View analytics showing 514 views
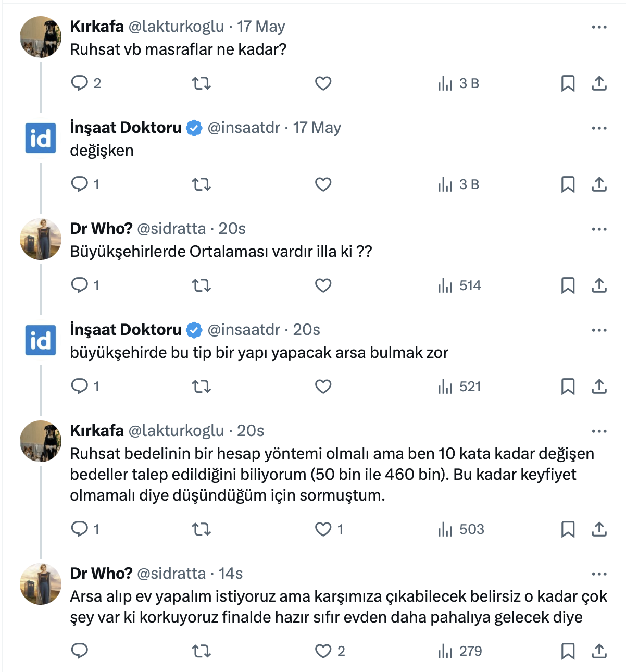Viewport: 626px width, 672px height. (460, 285)
